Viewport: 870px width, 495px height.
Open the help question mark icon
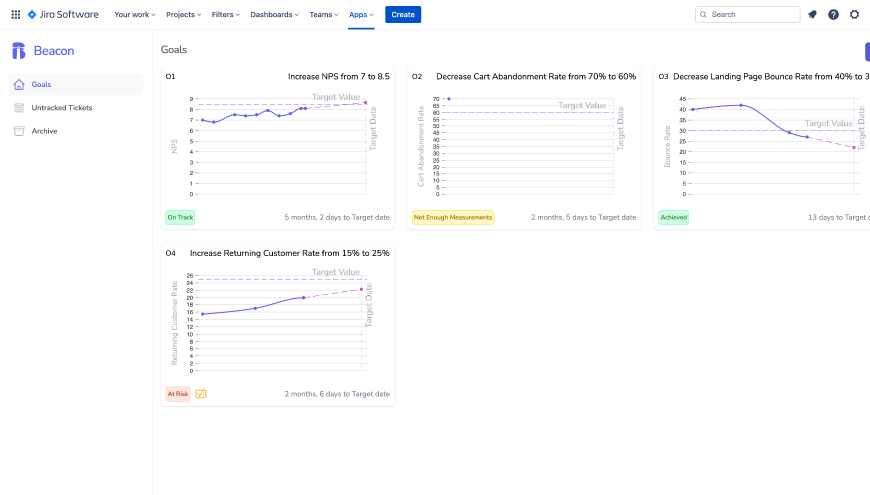[833, 15]
